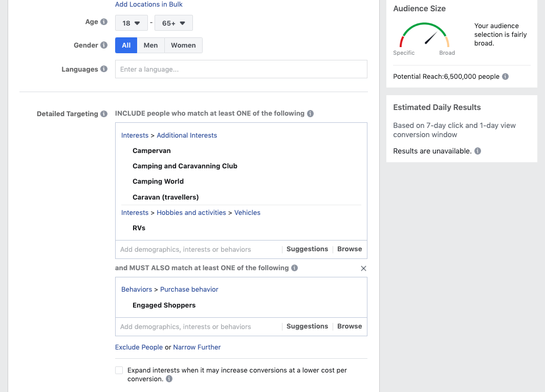Click info icon after MUST ALSO match heading
This screenshot has height=392, width=545.
point(294,268)
